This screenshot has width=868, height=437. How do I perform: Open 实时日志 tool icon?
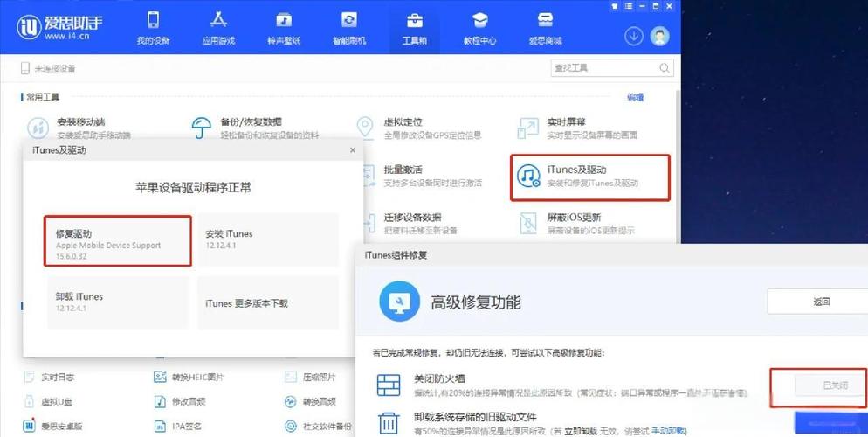30,378
